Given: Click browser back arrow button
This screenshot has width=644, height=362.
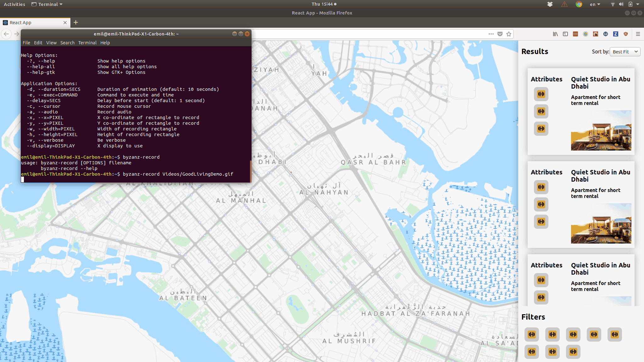Looking at the screenshot, I should tap(6, 34).
